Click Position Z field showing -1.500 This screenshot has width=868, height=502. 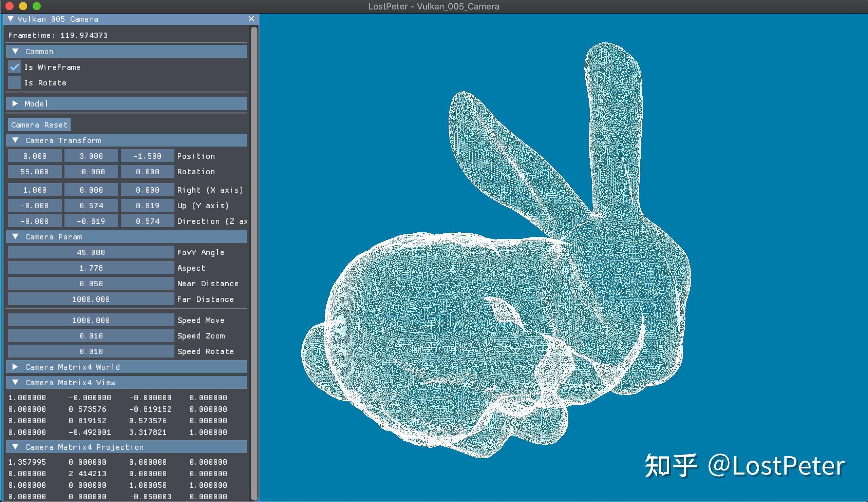coord(147,156)
